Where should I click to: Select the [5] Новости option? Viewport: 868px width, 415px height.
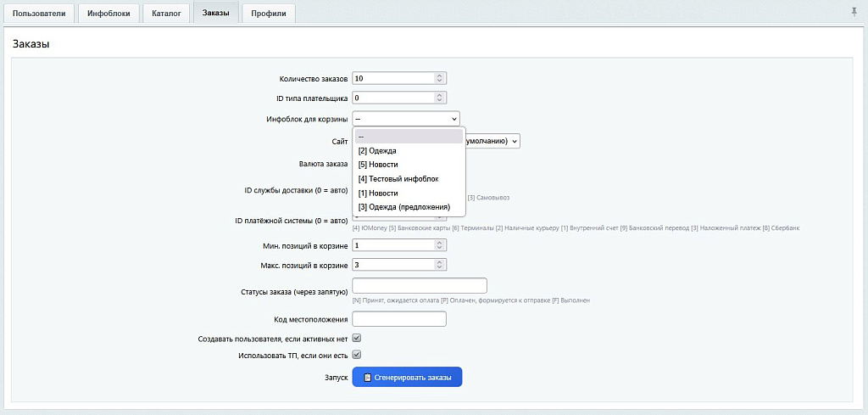click(378, 165)
